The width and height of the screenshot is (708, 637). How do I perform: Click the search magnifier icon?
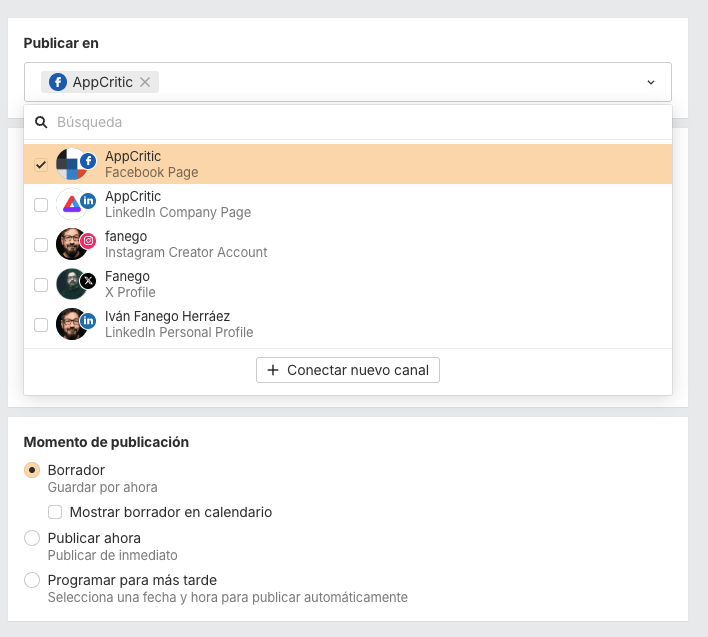pos(41,122)
